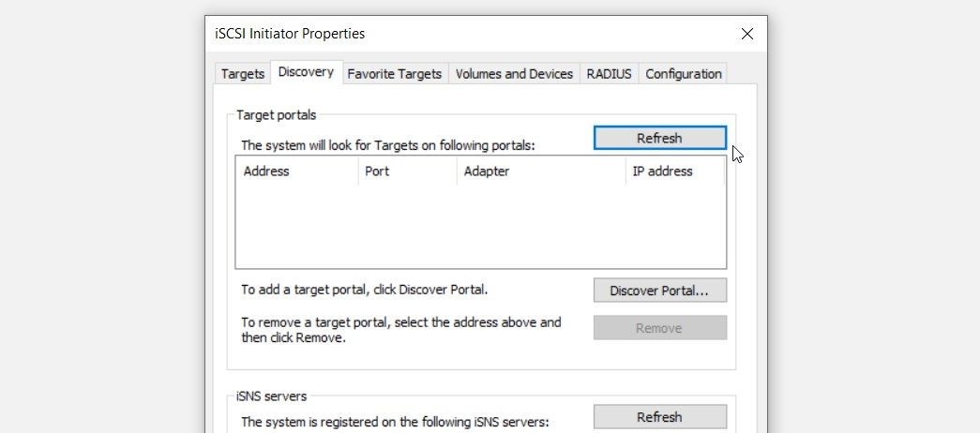980x433 pixels.
Task: Switch to the Configuration tab
Action: tap(683, 74)
